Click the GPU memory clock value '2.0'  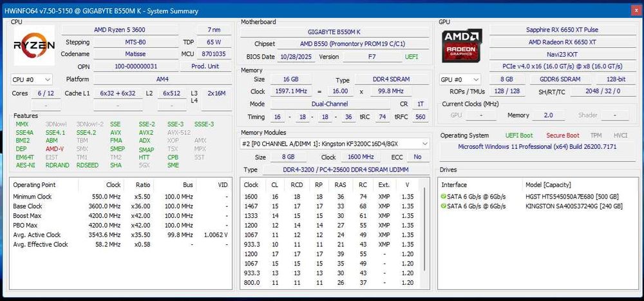click(x=548, y=115)
